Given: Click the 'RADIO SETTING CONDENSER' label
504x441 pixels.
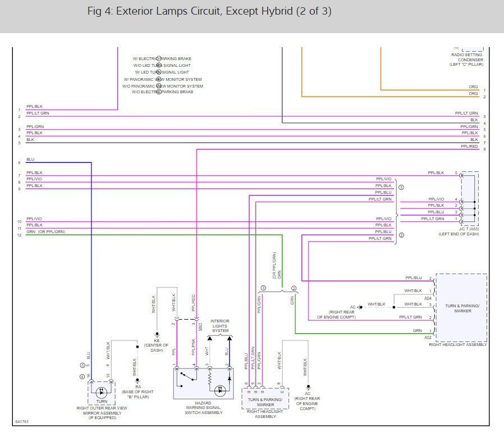Looking at the screenshot, I should coord(467,57).
